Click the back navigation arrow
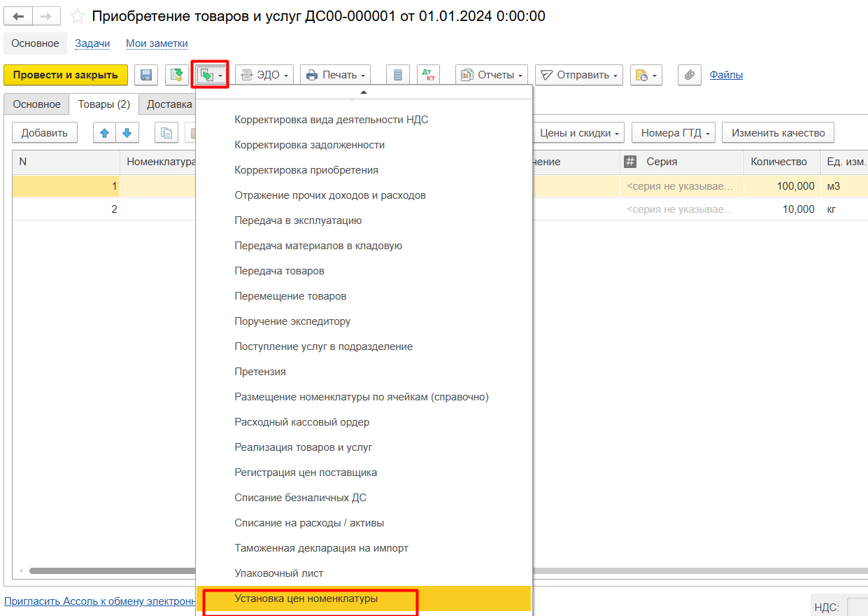The image size is (868, 616). (18, 16)
